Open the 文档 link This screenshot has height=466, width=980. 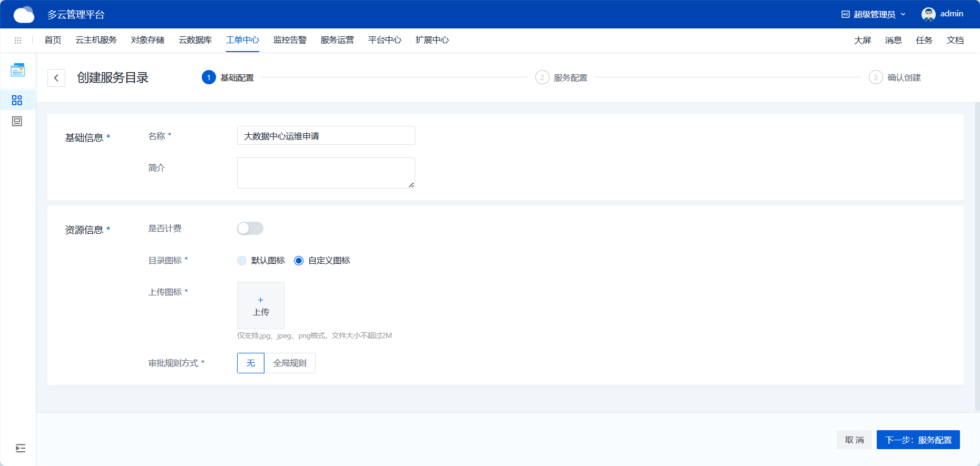point(955,41)
